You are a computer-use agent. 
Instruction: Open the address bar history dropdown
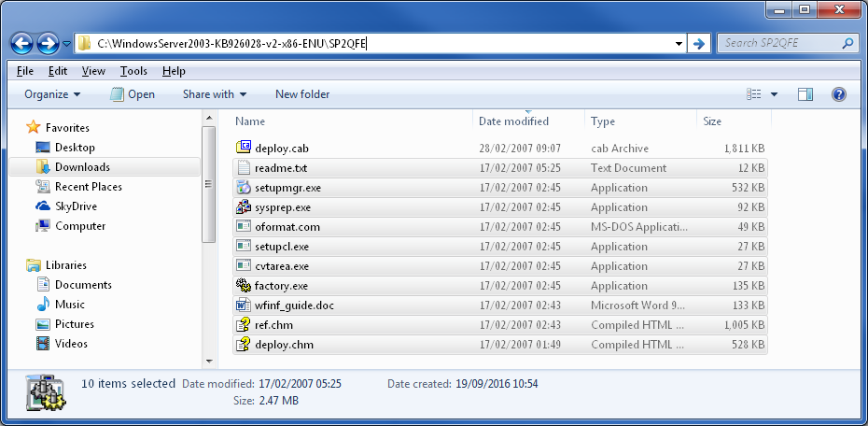click(x=679, y=43)
